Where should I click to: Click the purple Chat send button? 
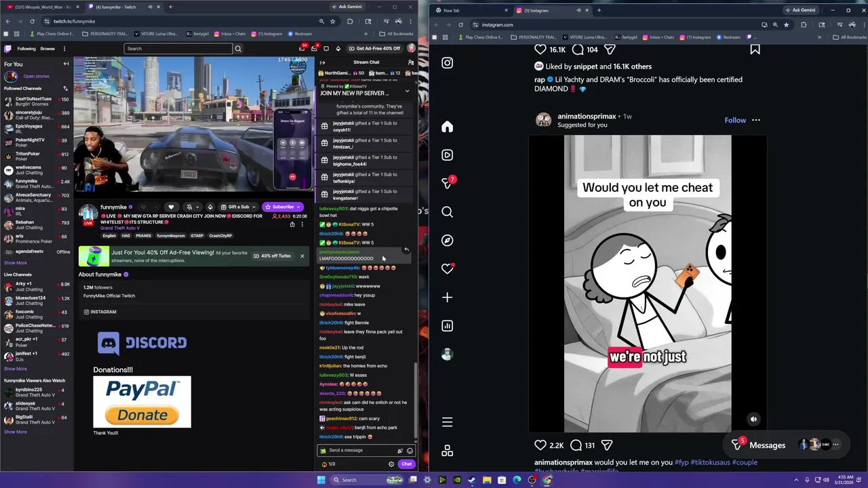406,464
